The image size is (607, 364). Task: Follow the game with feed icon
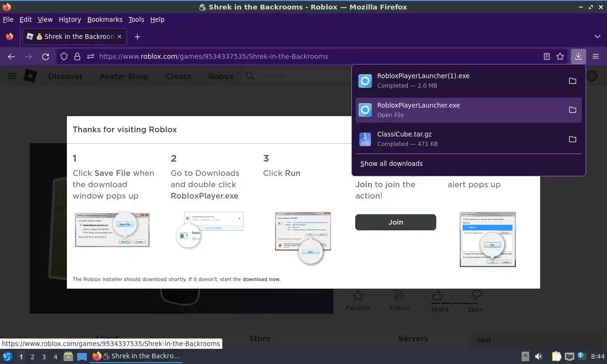[399, 296]
